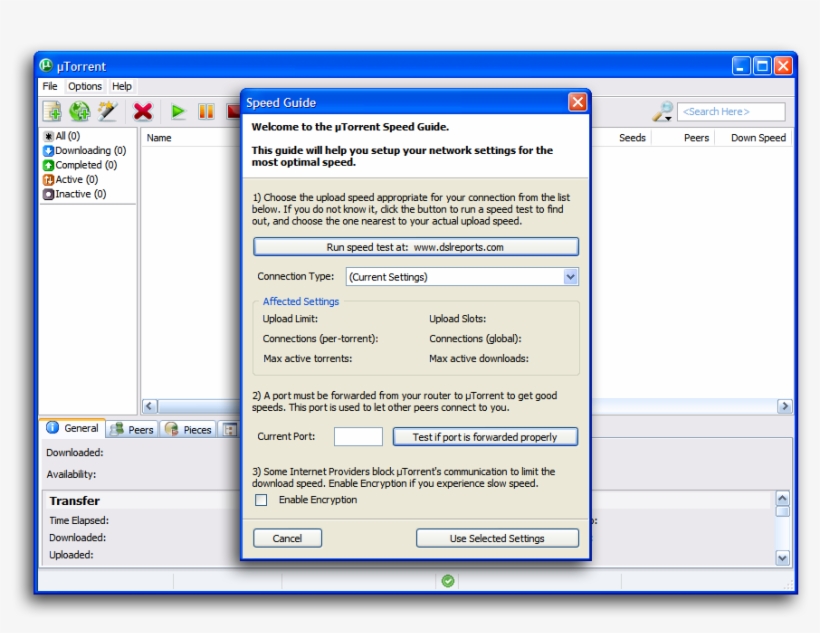Image resolution: width=820 pixels, height=633 pixels.
Task: Switch to the Peers tab
Action: tap(133, 429)
